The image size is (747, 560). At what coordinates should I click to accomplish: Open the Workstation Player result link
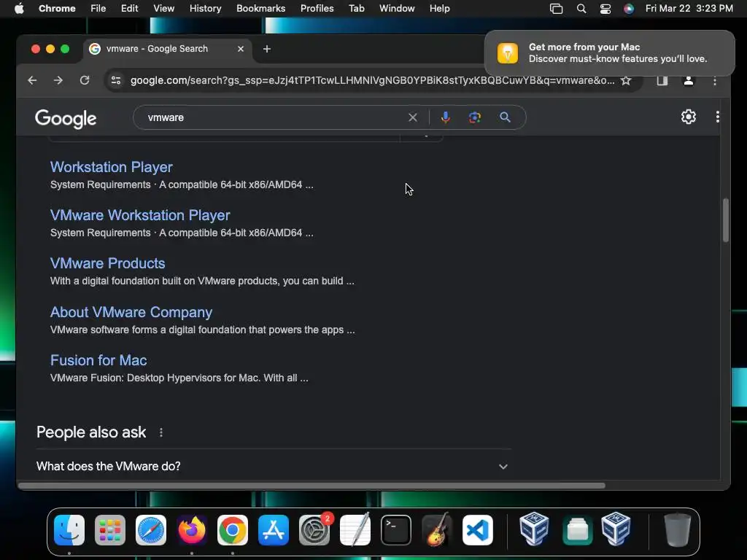pyautogui.click(x=112, y=167)
